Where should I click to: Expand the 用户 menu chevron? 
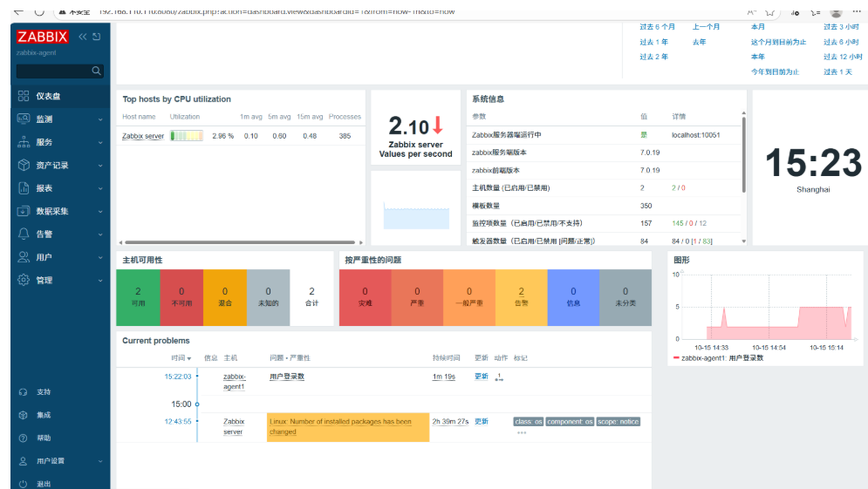(x=100, y=258)
